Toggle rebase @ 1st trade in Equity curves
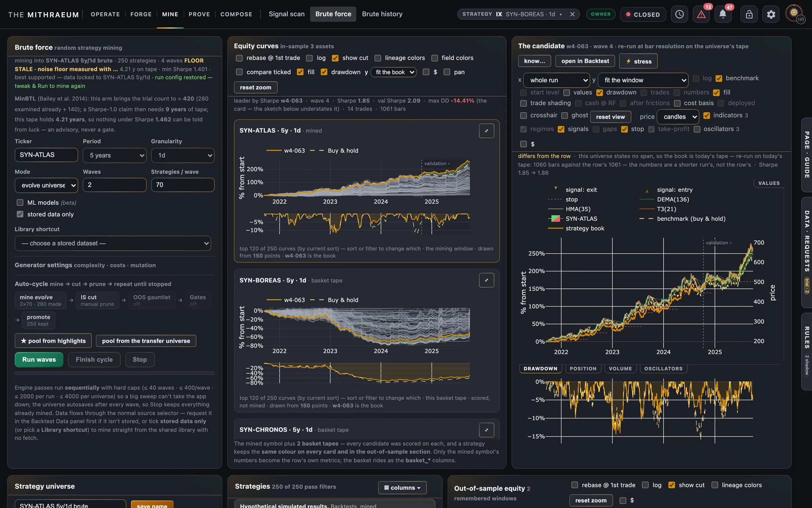The width and height of the screenshot is (812, 508). pos(239,58)
